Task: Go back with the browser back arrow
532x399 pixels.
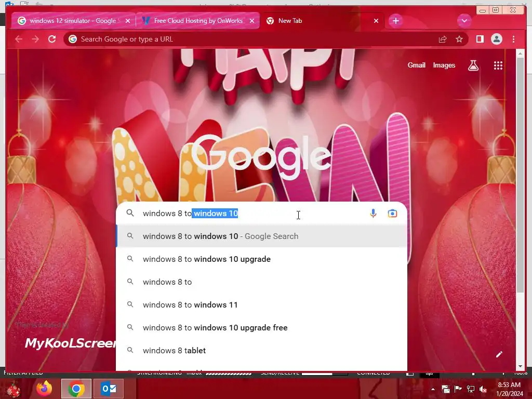Action: coord(19,39)
